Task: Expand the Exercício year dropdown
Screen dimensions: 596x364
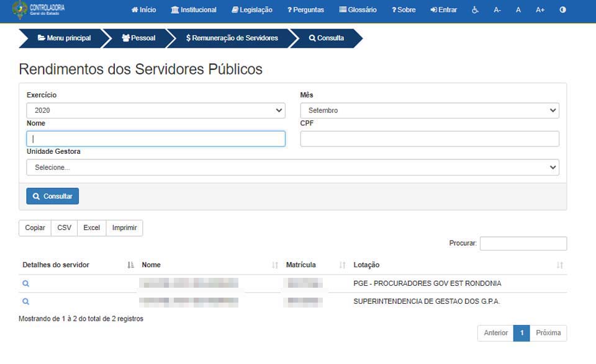Action: coord(155,110)
